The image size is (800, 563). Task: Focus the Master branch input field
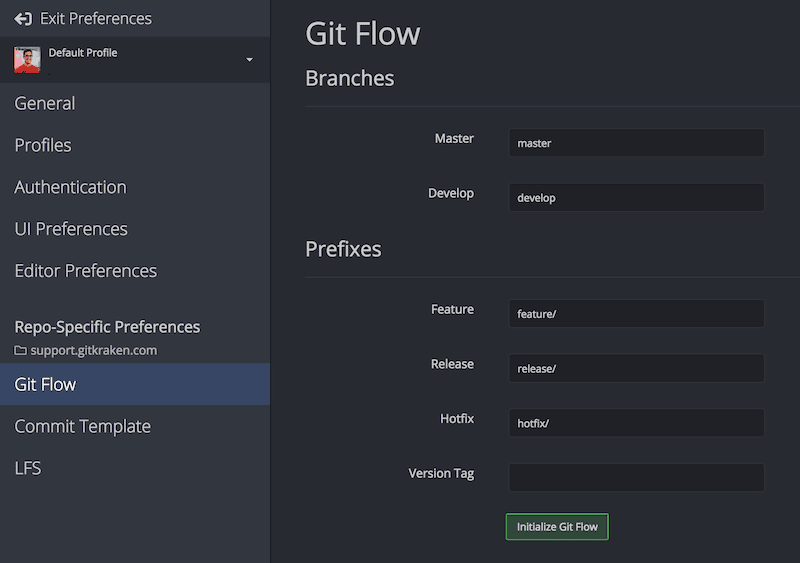click(636, 143)
